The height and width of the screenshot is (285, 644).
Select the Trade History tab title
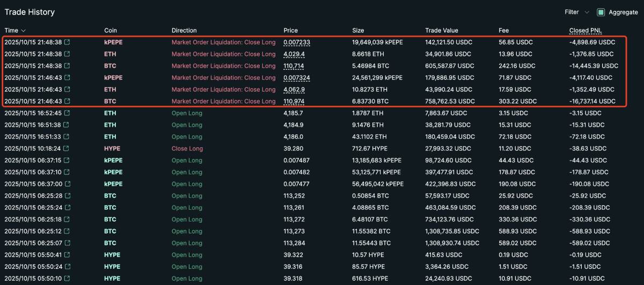tap(30, 12)
